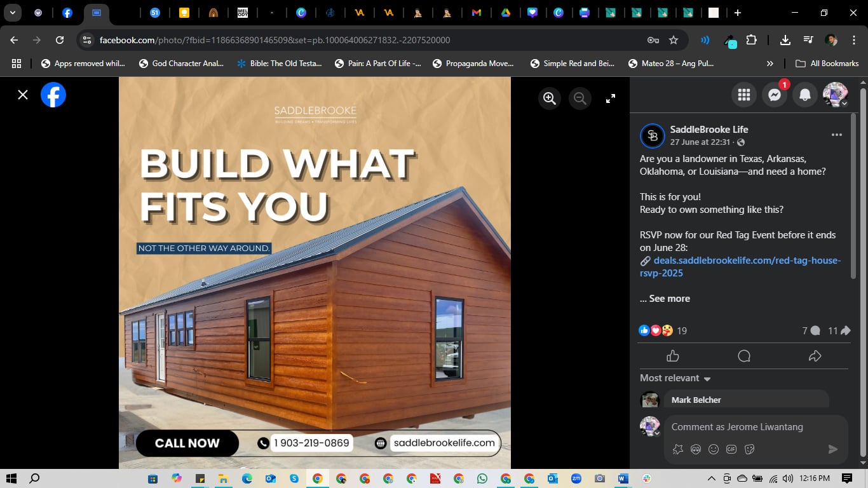Zoom in on the photo
This screenshot has width=868, height=488.
550,98
